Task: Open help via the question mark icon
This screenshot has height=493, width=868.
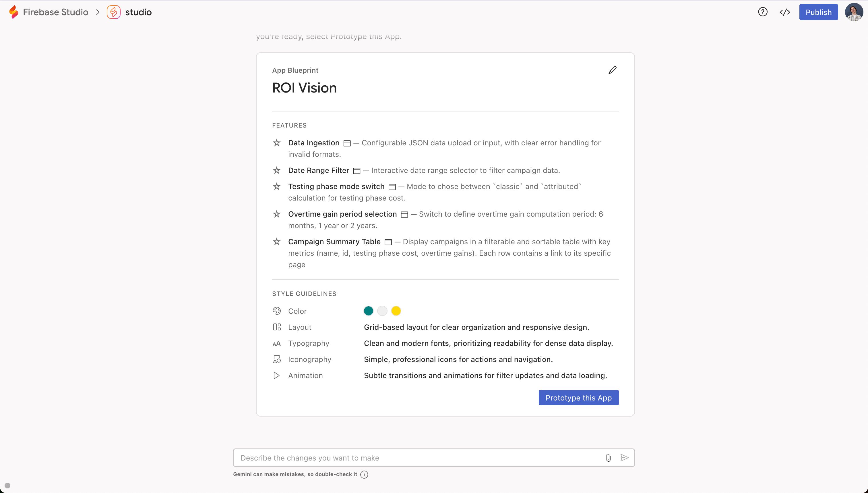Action: [x=762, y=12]
